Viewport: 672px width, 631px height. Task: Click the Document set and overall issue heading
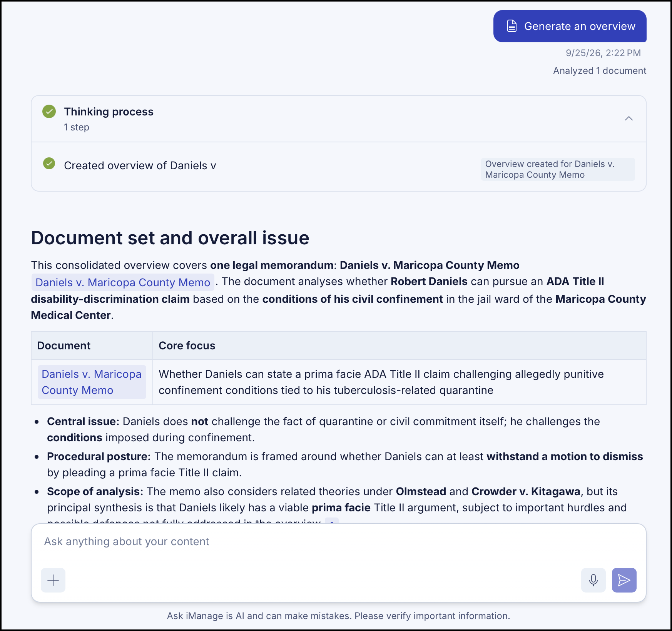pos(170,238)
